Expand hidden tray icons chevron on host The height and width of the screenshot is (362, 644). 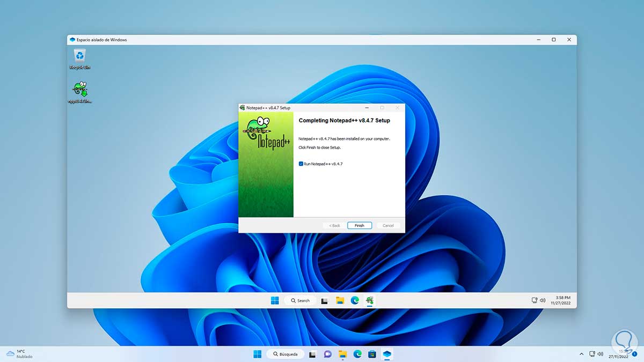582,354
